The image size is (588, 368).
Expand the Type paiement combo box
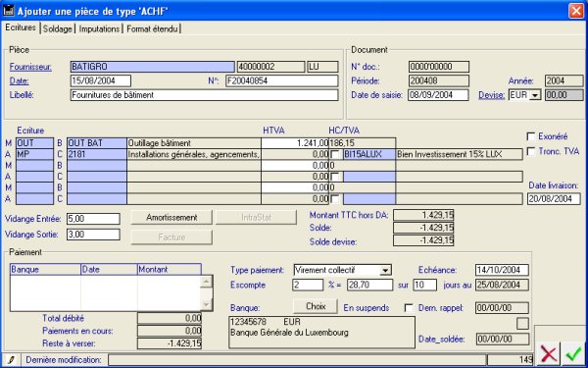coord(385,270)
